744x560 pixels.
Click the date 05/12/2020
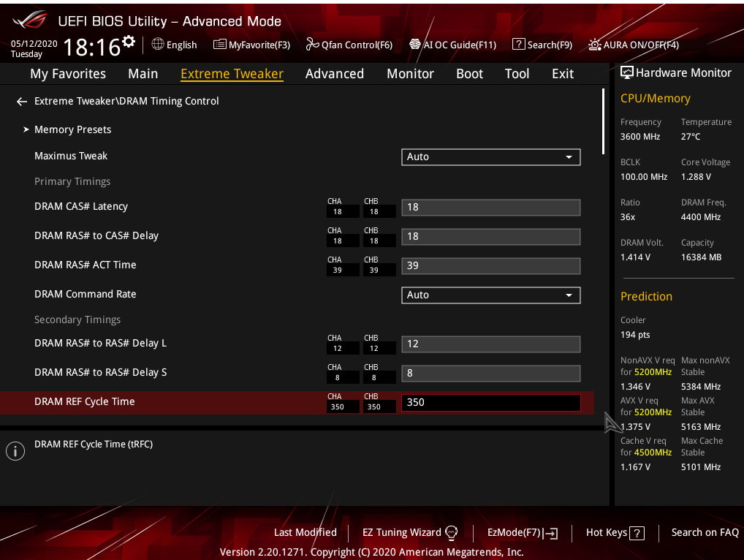click(34, 44)
